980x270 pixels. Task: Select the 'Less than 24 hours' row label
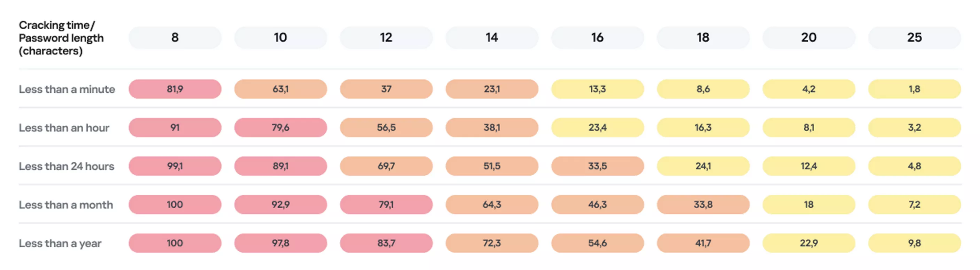tap(67, 166)
